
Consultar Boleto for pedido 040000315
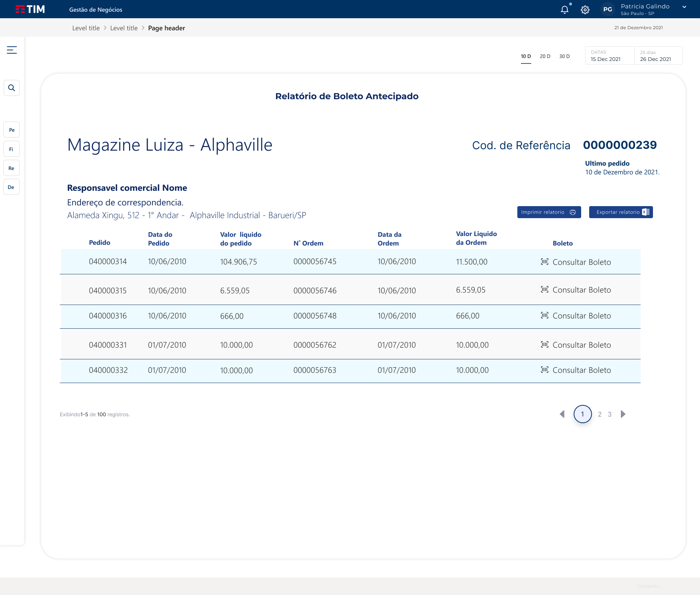pyautogui.click(x=582, y=290)
